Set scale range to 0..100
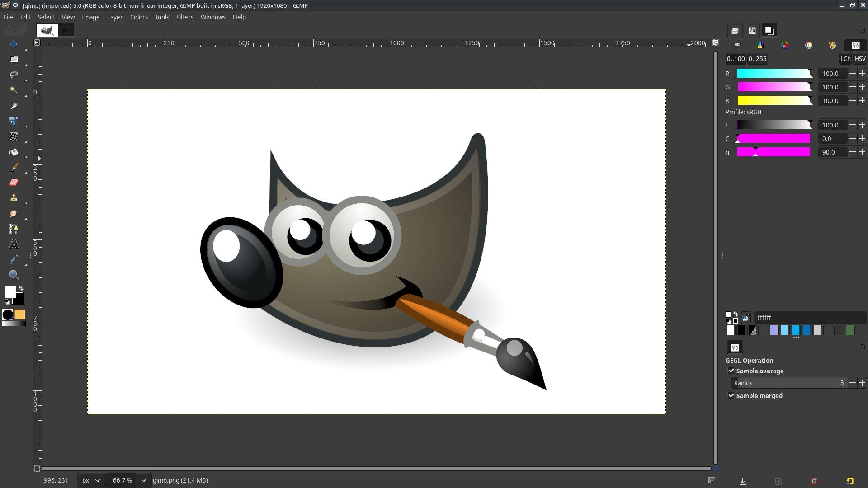The height and width of the screenshot is (488, 868). pyautogui.click(x=736, y=59)
